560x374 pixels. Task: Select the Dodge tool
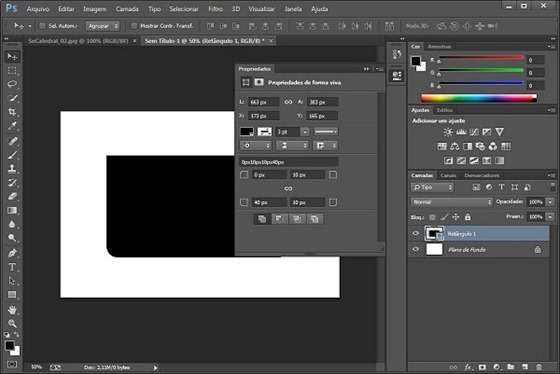12,238
